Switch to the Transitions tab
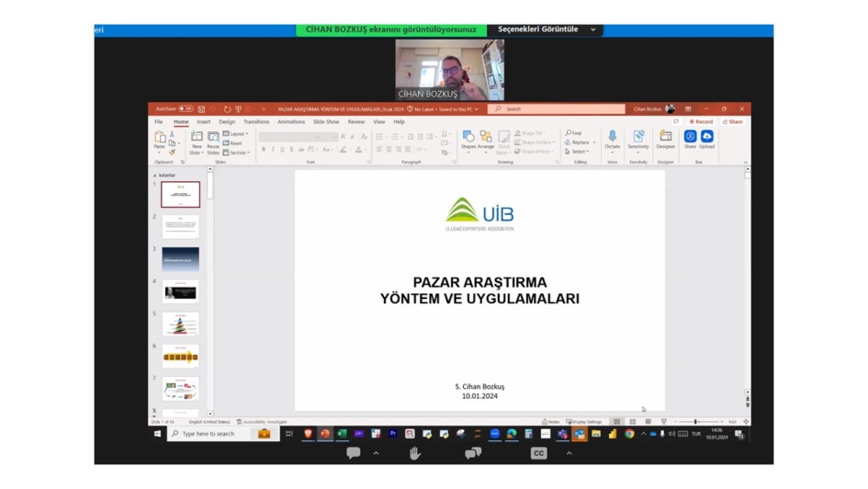Screen dimensions: 868x489 tap(256, 122)
